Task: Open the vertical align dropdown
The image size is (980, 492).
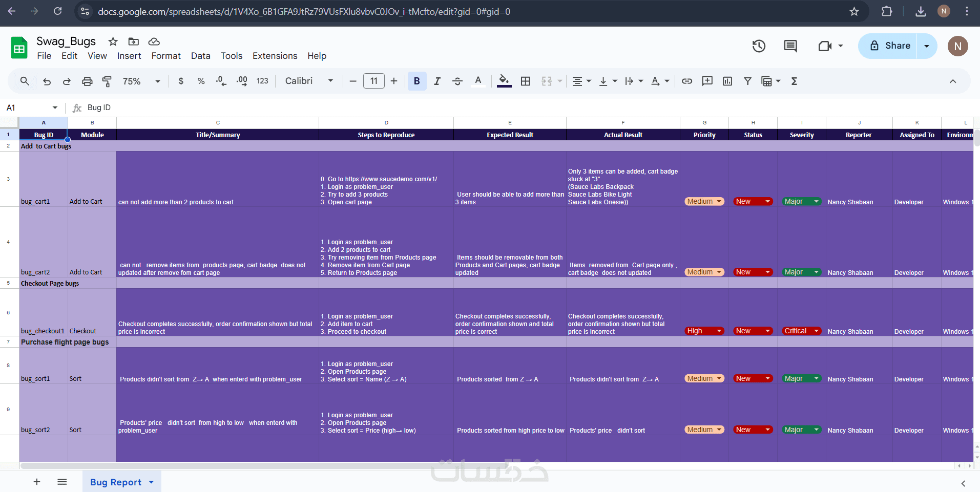Action: (x=608, y=81)
